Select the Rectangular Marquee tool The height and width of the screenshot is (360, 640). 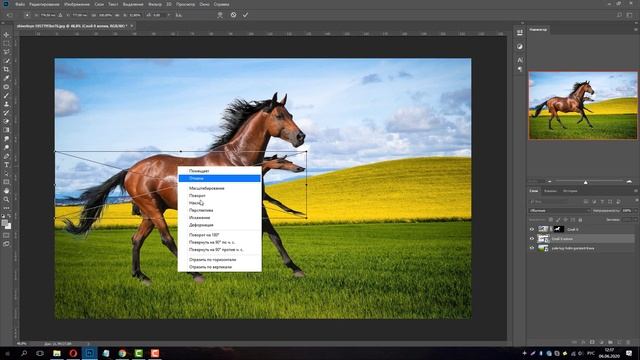click(6, 44)
